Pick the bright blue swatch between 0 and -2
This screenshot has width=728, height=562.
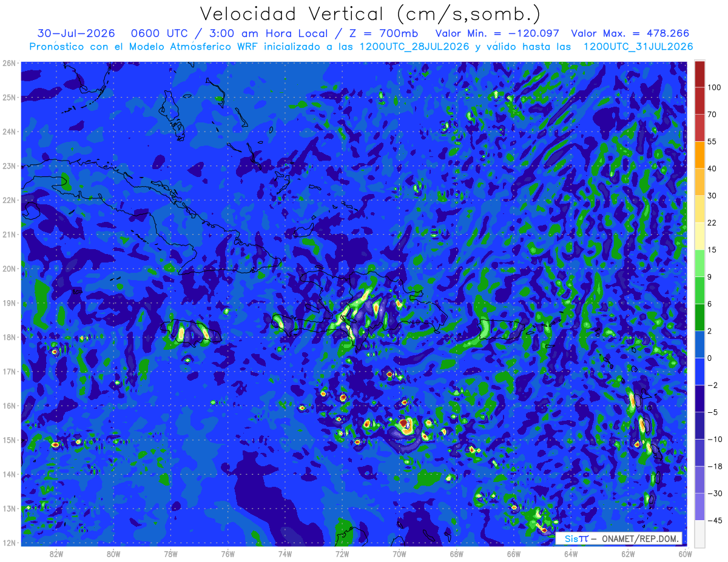[699, 371]
